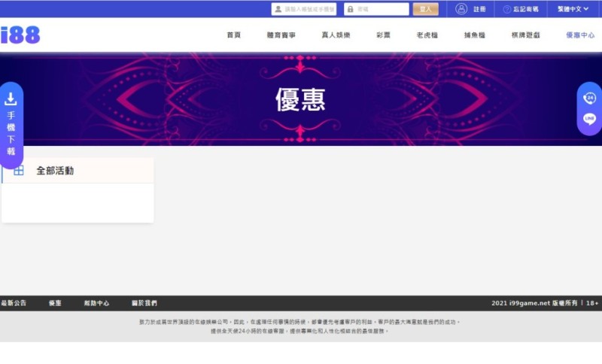Image resolution: width=602 pixels, height=364 pixels.
Task: Click the mobile download arrow icon
Action: click(11, 99)
